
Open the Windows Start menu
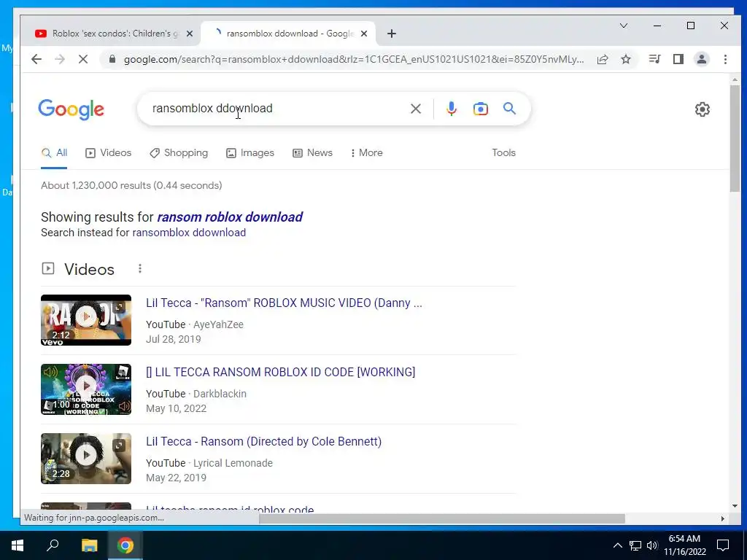18,545
